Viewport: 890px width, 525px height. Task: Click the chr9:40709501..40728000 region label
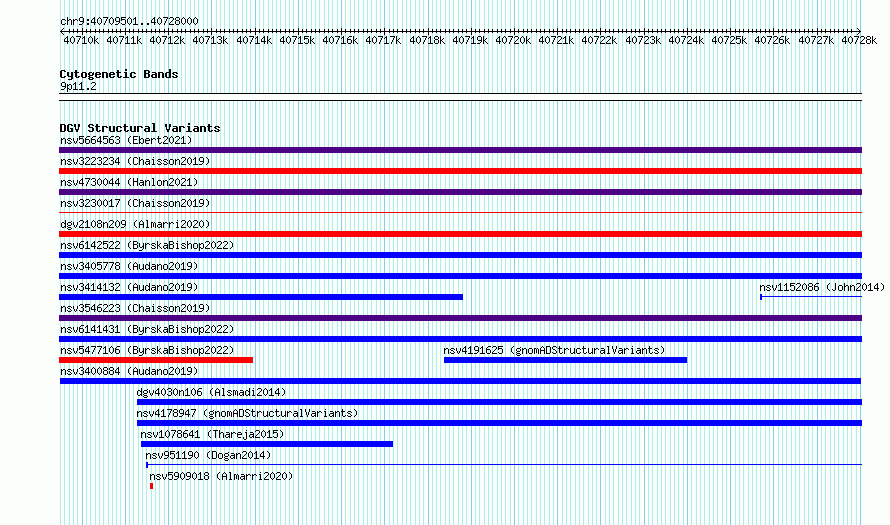click(129, 21)
